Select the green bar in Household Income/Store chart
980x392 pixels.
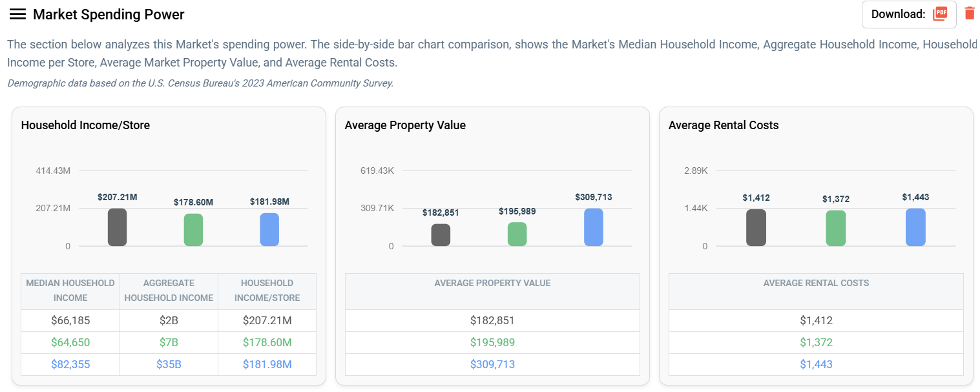pos(193,230)
